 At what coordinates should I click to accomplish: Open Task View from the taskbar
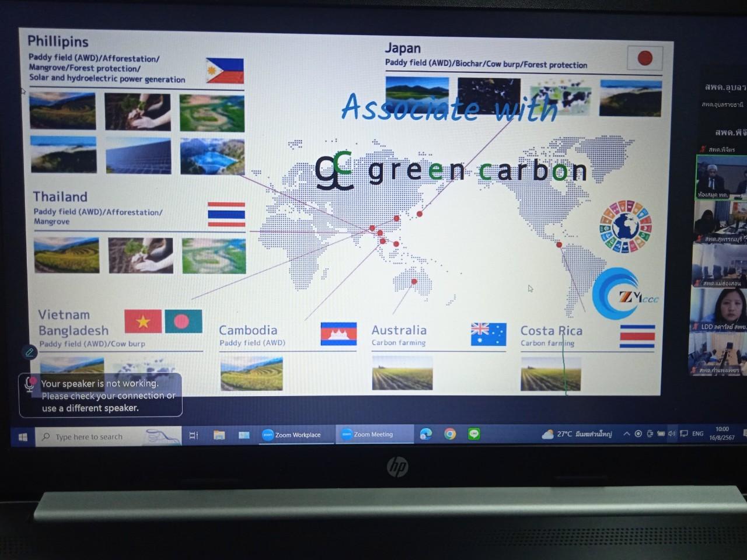194,435
